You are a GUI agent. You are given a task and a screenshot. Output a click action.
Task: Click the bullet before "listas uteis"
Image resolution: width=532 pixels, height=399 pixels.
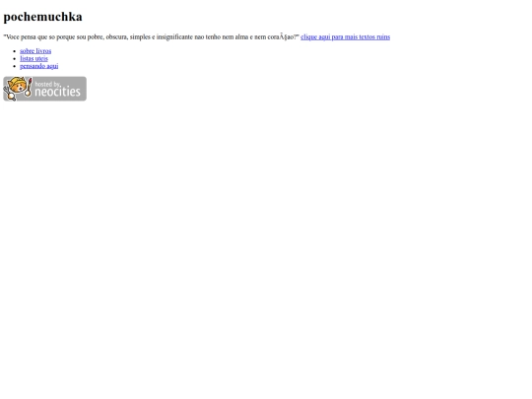coord(14,59)
